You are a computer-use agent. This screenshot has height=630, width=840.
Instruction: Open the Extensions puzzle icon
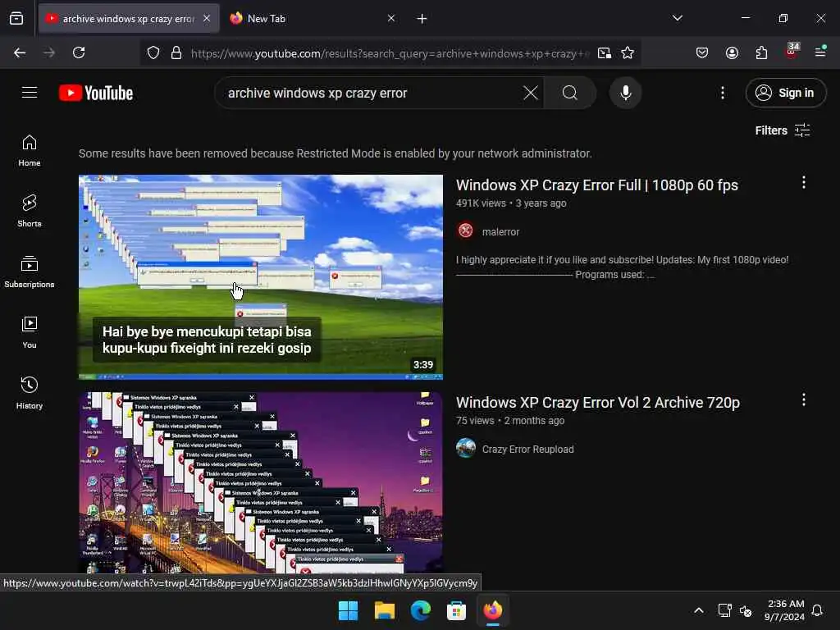click(761, 52)
